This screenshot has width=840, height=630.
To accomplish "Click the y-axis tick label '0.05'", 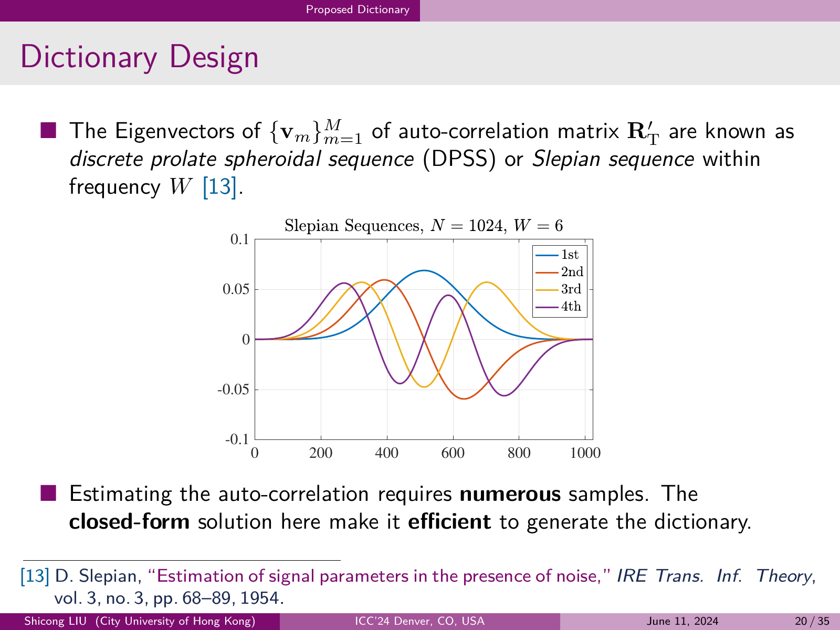I will (236, 289).
